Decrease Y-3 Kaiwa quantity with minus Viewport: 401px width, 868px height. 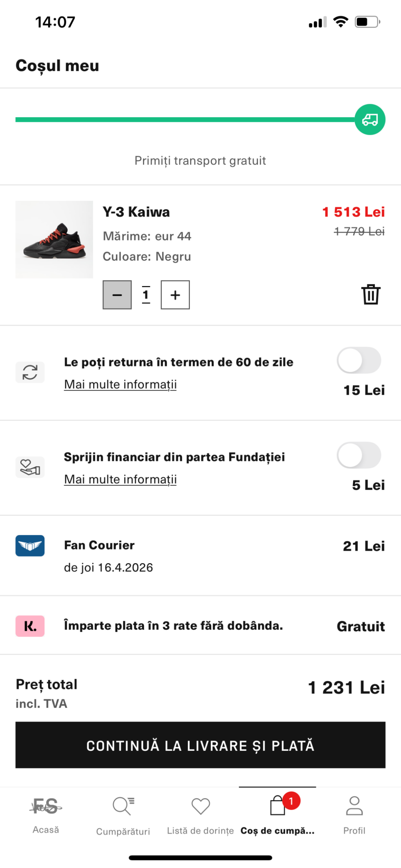117,295
